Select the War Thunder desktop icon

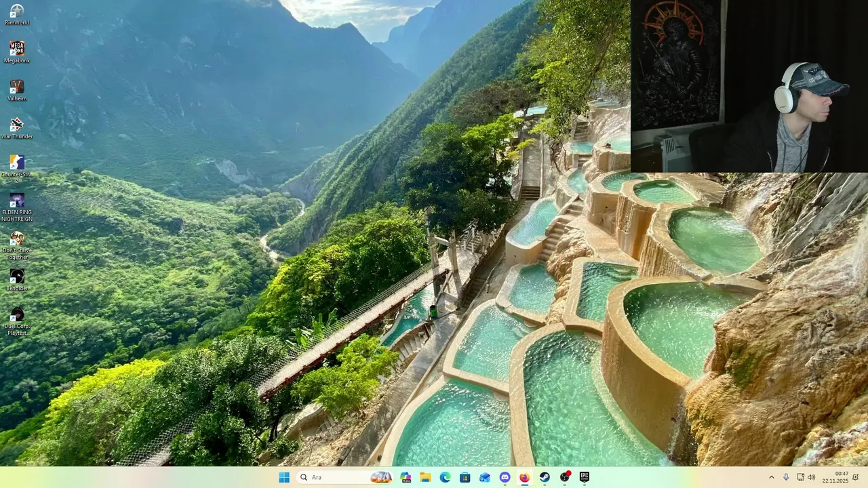17,129
